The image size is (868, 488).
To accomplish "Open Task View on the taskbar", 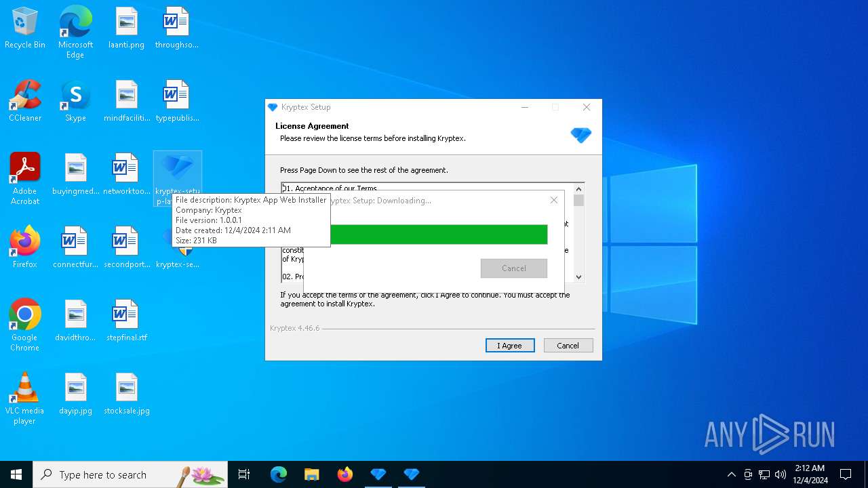I will pos(244,474).
